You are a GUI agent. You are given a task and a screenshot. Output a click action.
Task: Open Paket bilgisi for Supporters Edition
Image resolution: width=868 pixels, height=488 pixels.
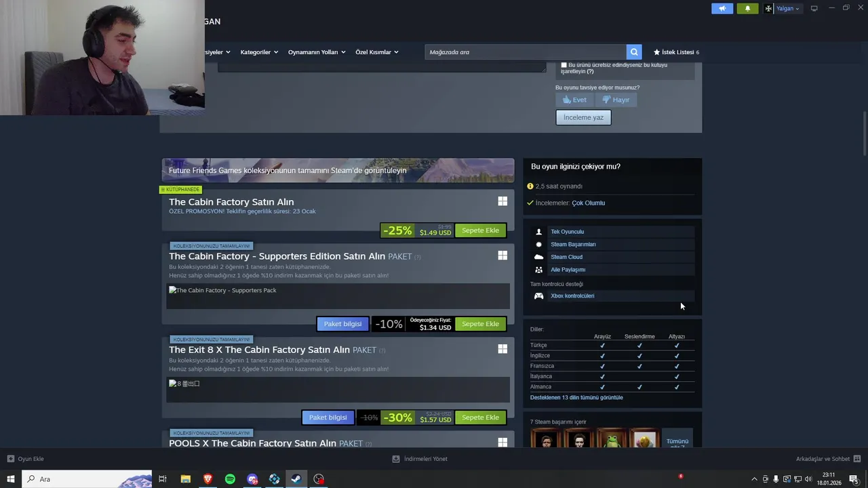tap(342, 324)
